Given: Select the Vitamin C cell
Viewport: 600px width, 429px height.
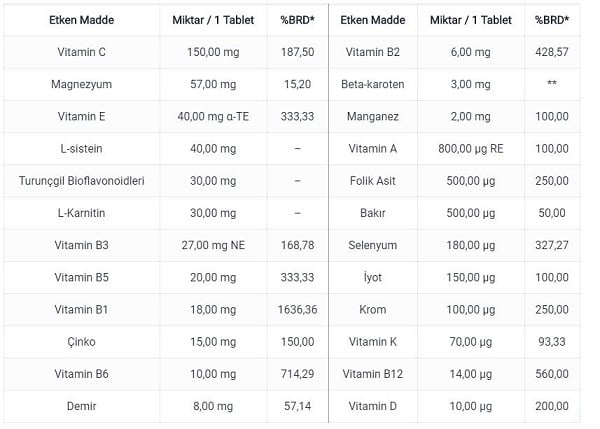Looking at the screenshot, I should tap(82, 52).
